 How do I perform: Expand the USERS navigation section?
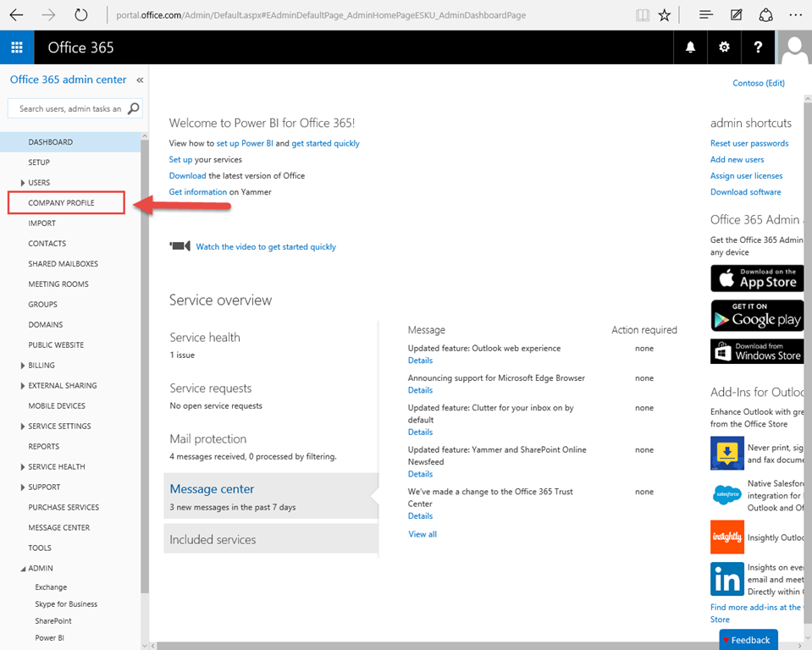click(22, 183)
